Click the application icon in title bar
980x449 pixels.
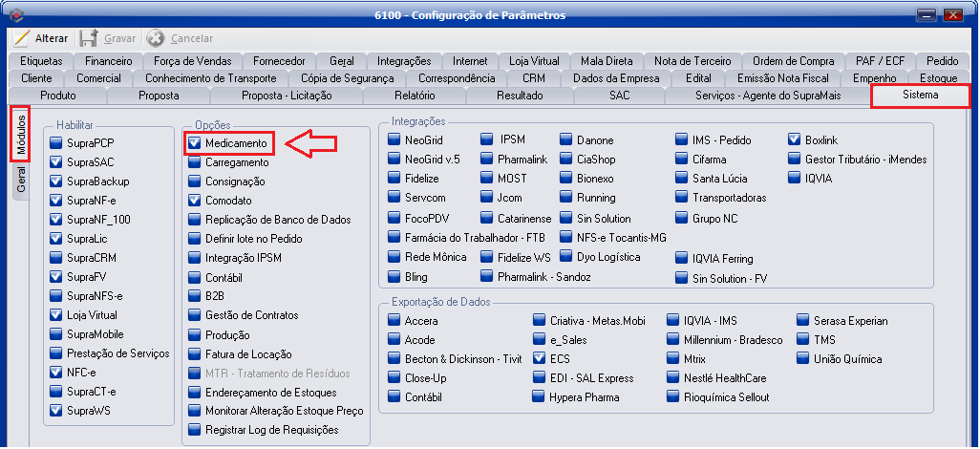coord(13,14)
